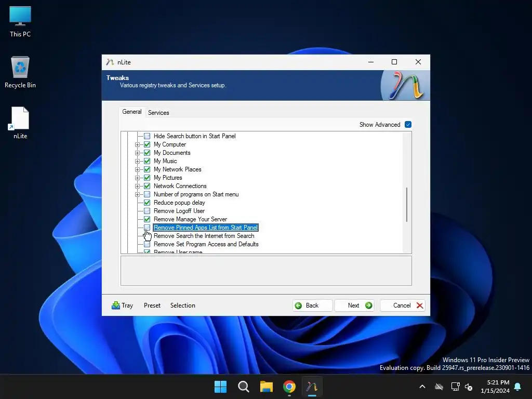Click the Tray icon with green arrow

pos(116,305)
